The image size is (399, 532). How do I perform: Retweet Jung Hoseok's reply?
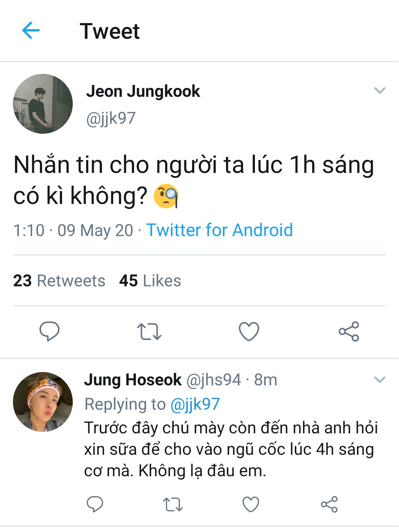coord(173,504)
